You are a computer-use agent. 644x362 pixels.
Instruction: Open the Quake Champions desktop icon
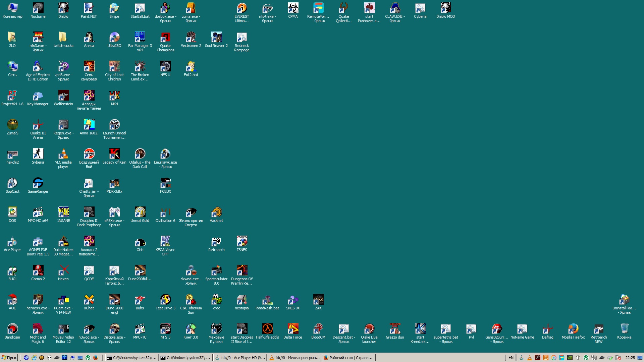165,37
